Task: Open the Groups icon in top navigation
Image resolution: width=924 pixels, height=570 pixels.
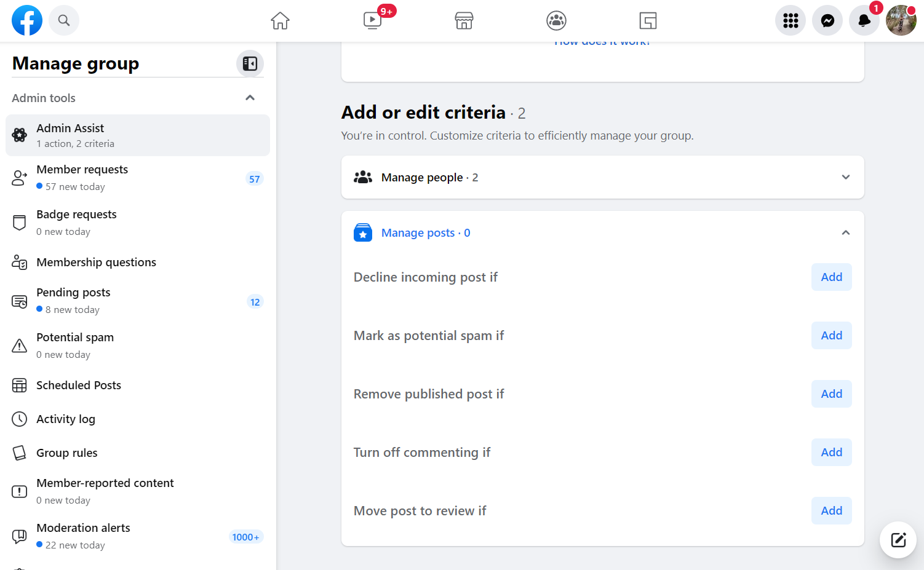Action: click(556, 20)
